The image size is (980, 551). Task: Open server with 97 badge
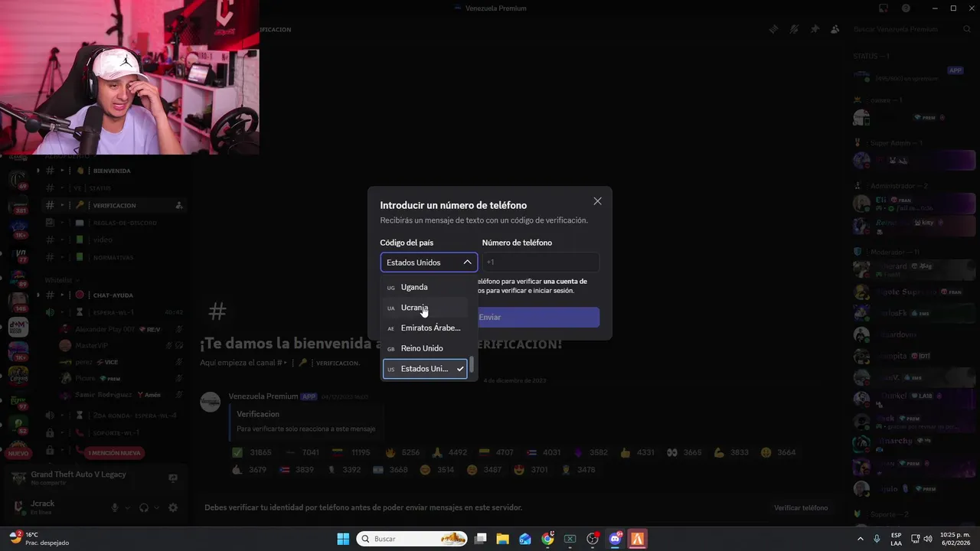coord(18,401)
